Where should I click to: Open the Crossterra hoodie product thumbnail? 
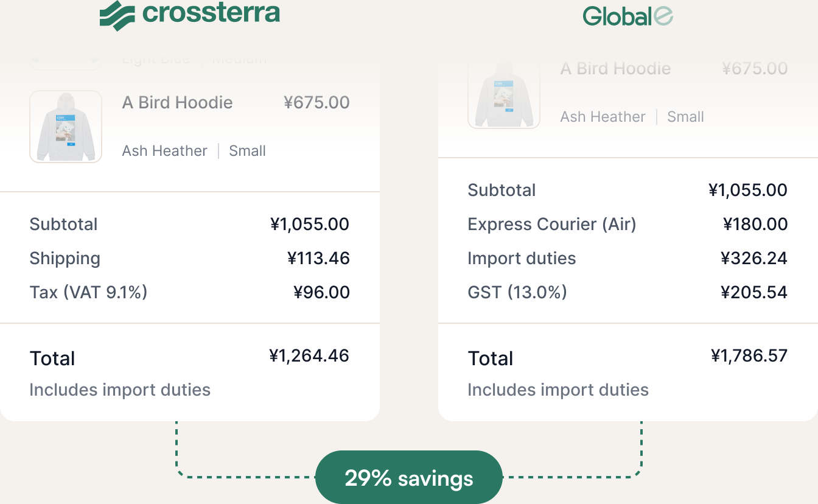[66, 127]
